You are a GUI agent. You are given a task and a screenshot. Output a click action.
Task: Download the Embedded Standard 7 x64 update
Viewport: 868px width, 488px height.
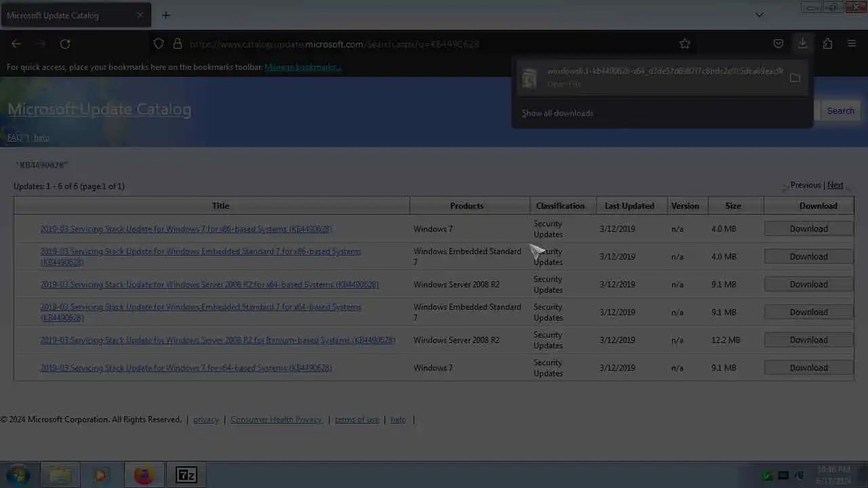click(808, 312)
